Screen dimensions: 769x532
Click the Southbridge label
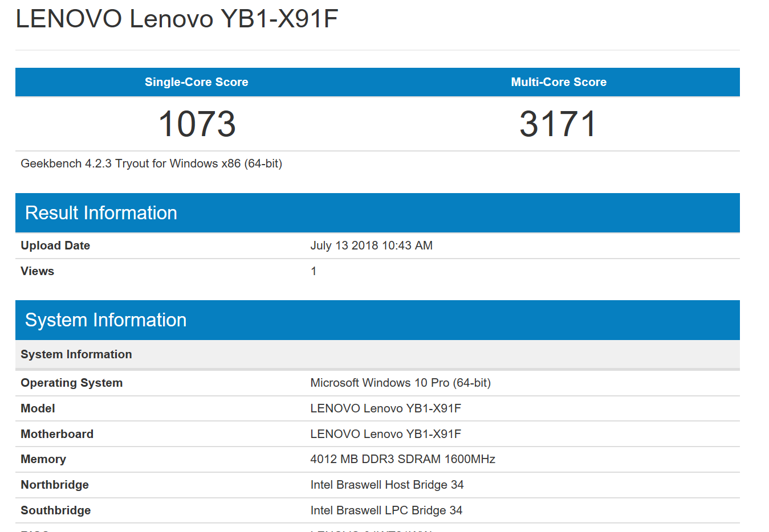click(56, 510)
